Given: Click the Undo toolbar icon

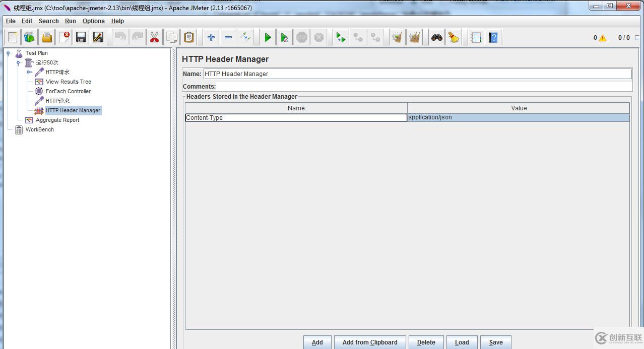Looking at the screenshot, I should 120,37.
